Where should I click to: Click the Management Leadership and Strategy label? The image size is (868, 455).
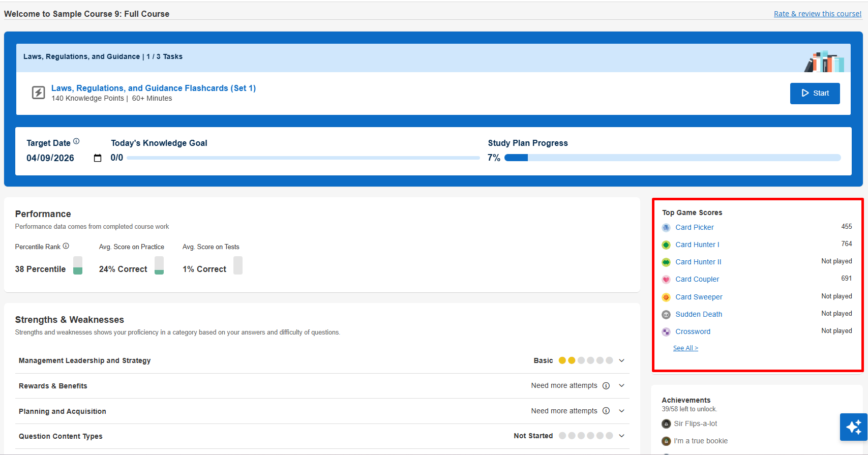click(85, 360)
